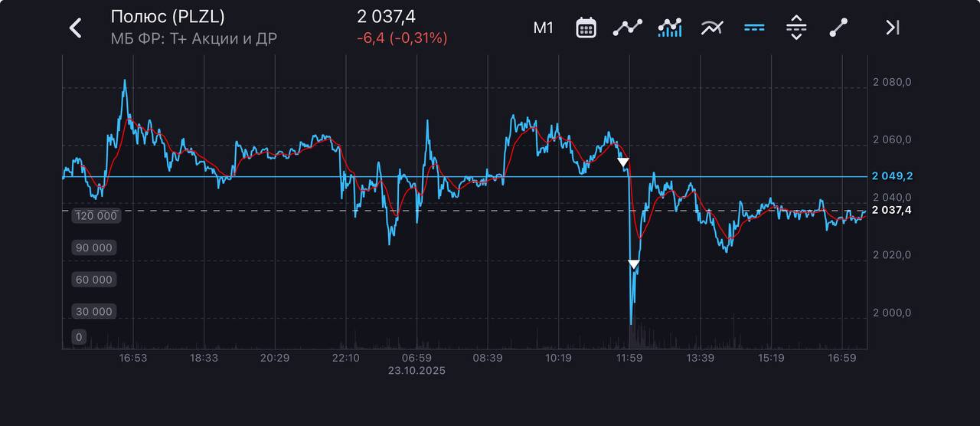Tap the Полюс (PLZL) ticker title

[x=168, y=17]
